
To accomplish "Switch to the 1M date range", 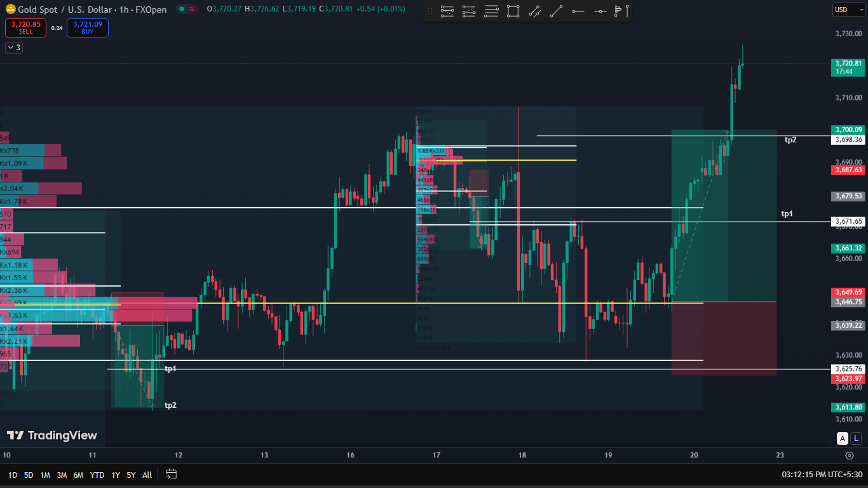I will tap(45, 475).
